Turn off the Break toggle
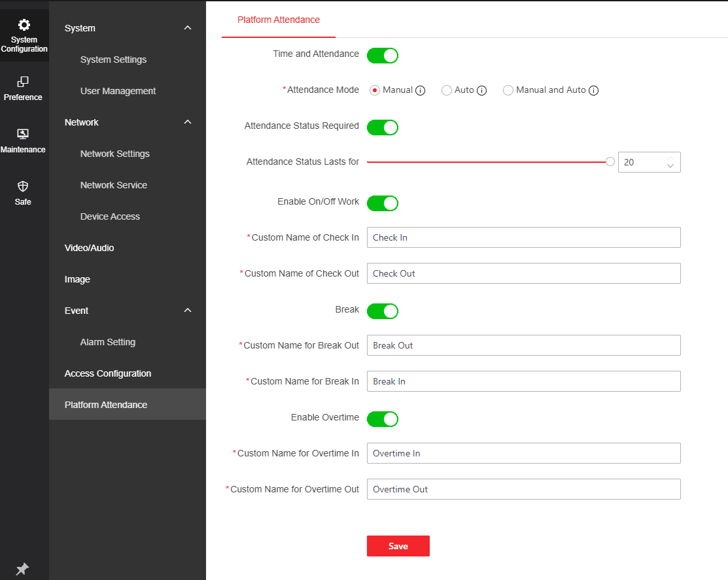The width and height of the screenshot is (728, 580). [x=383, y=311]
